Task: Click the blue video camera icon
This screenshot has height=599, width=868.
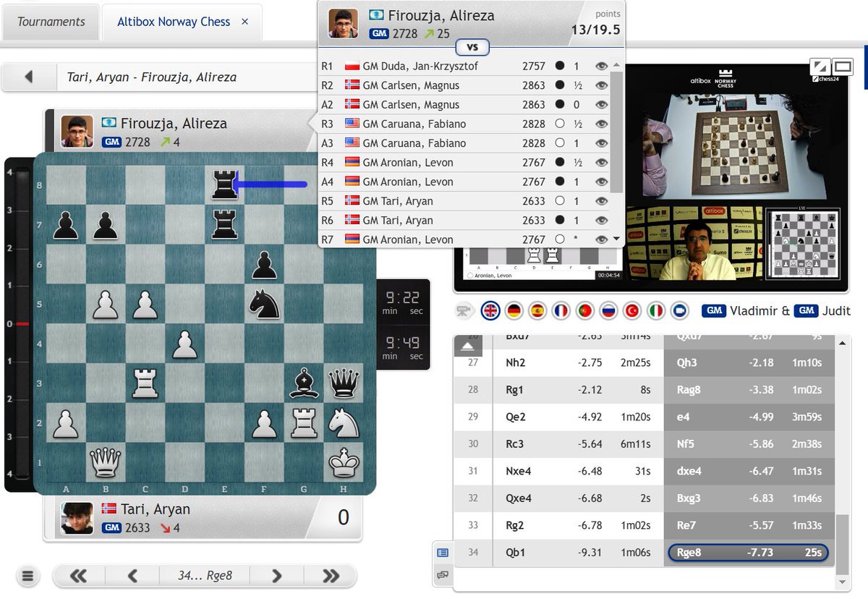Action: tap(678, 311)
